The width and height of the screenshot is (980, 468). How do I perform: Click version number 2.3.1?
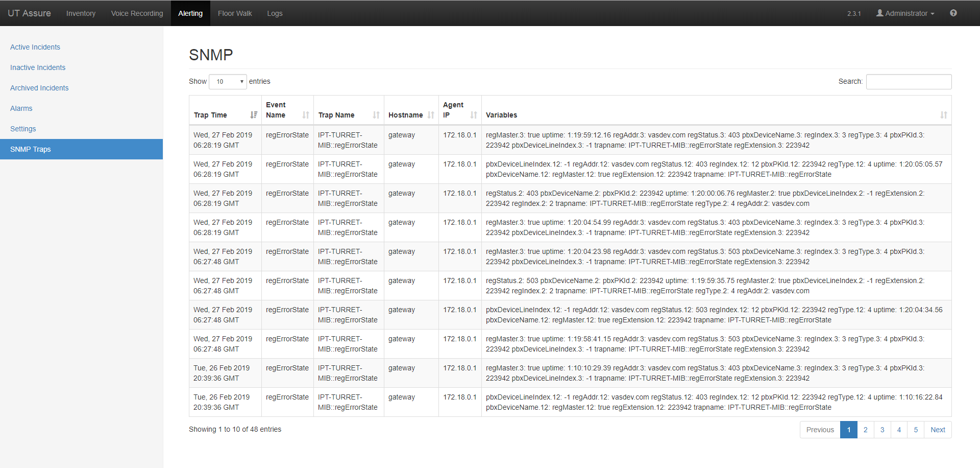[854, 13]
